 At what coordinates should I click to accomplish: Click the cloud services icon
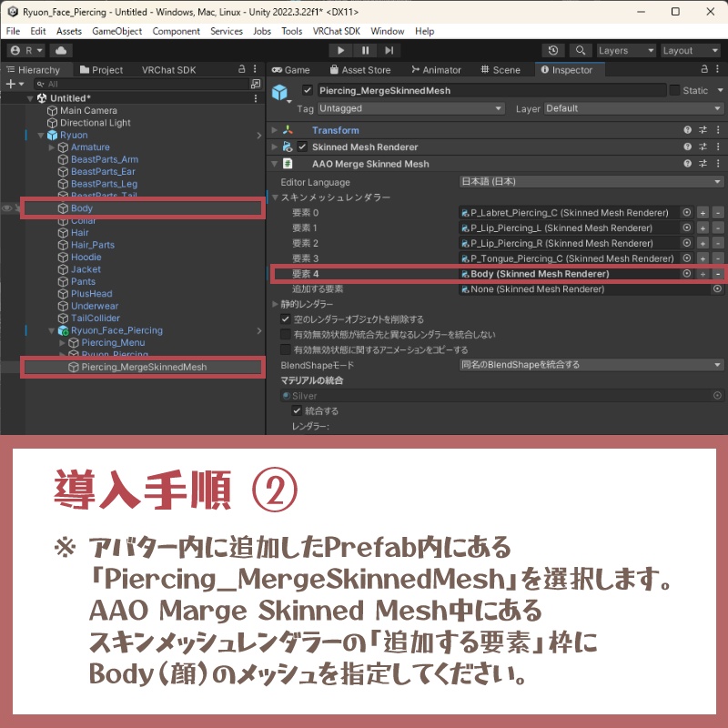point(61,50)
